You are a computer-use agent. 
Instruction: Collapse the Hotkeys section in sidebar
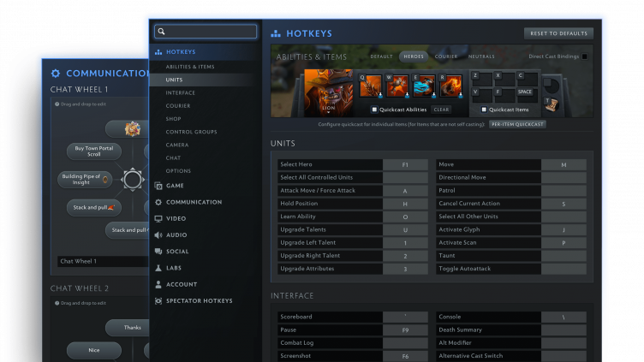pos(180,52)
